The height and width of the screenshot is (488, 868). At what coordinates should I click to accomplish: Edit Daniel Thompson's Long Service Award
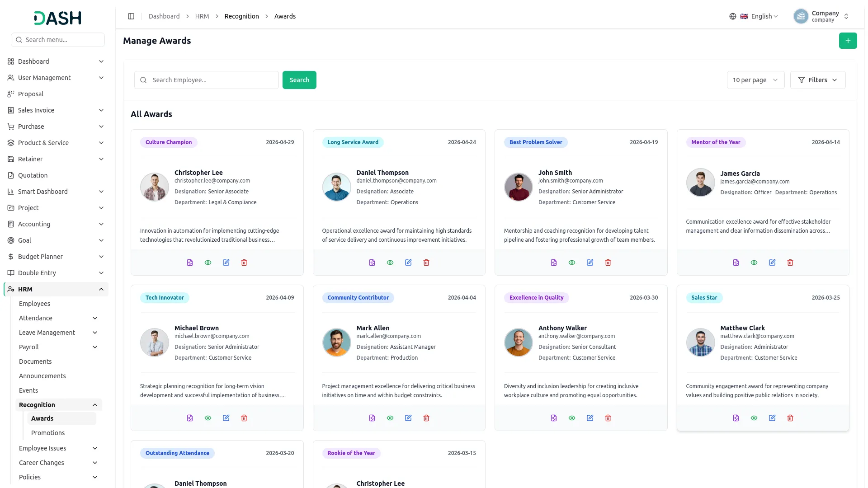pos(408,263)
